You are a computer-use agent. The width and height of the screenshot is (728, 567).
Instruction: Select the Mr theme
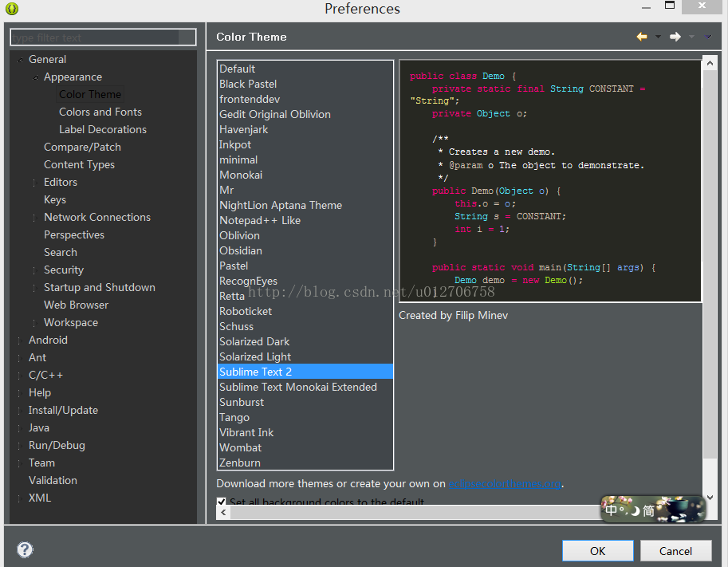pyautogui.click(x=305, y=191)
